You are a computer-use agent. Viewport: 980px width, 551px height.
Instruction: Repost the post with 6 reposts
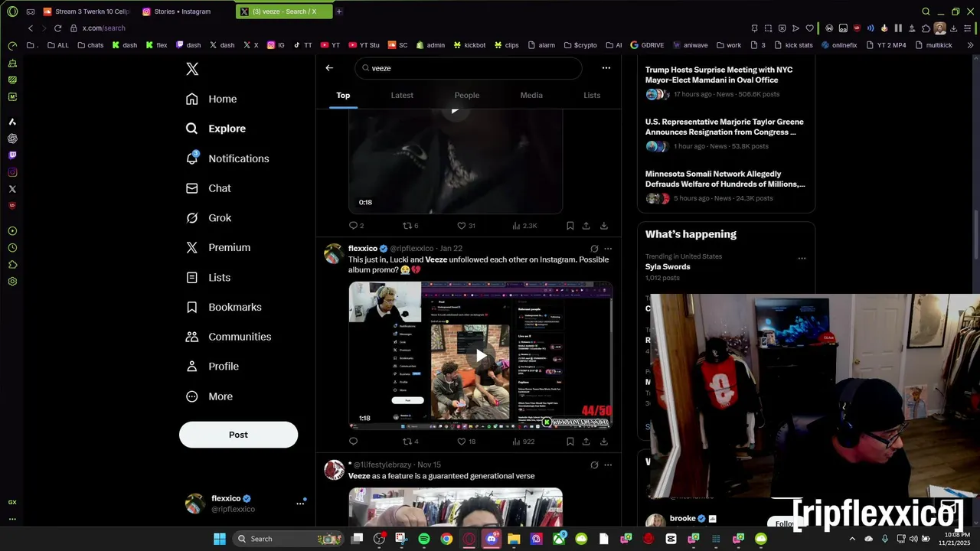click(x=410, y=226)
